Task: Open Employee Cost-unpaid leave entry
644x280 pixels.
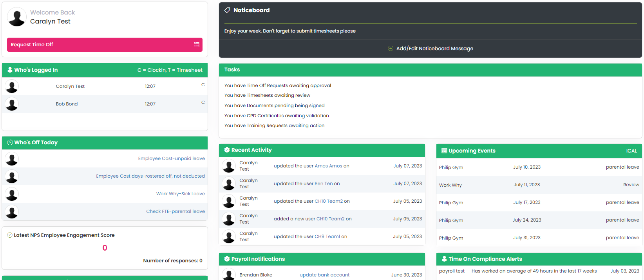Action: (171, 159)
